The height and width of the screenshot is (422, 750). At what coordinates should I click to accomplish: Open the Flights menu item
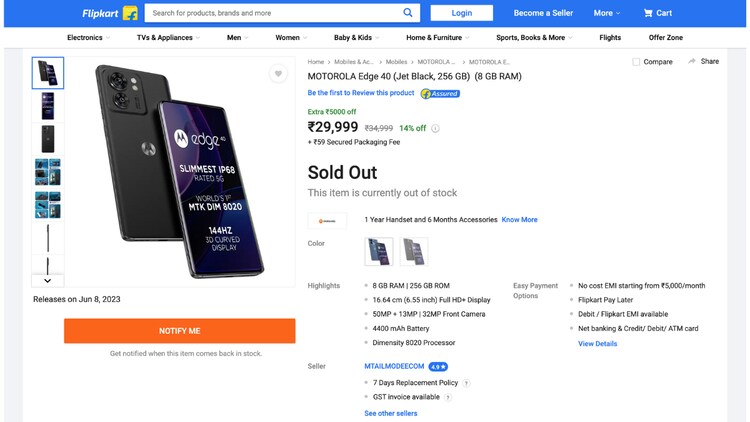pos(610,38)
